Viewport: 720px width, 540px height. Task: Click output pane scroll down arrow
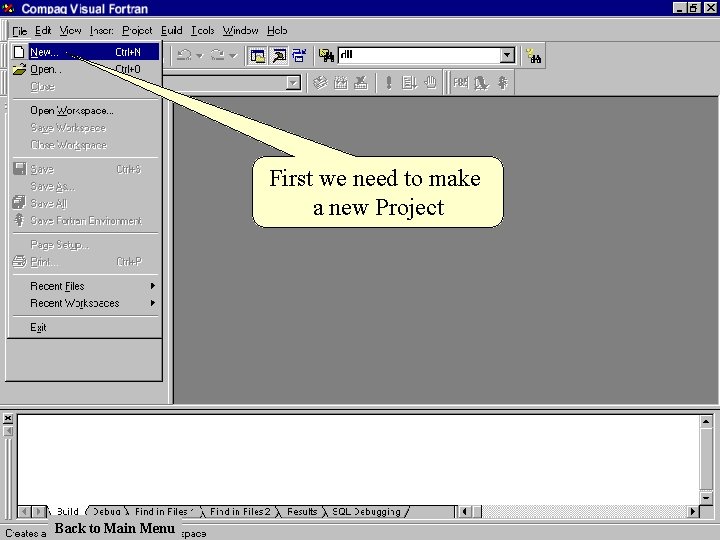point(706,497)
